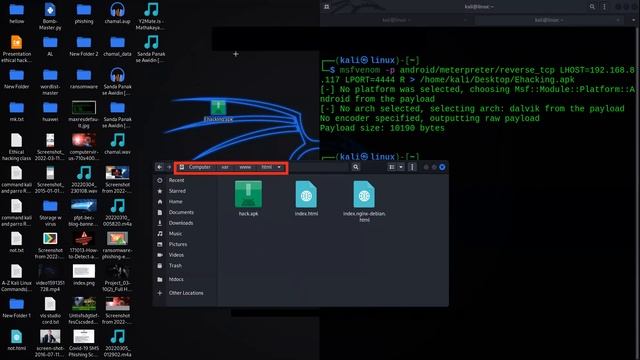Select Ethical hacking class document
This screenshot has width=640, height=360.
click(x=16, y=147)
